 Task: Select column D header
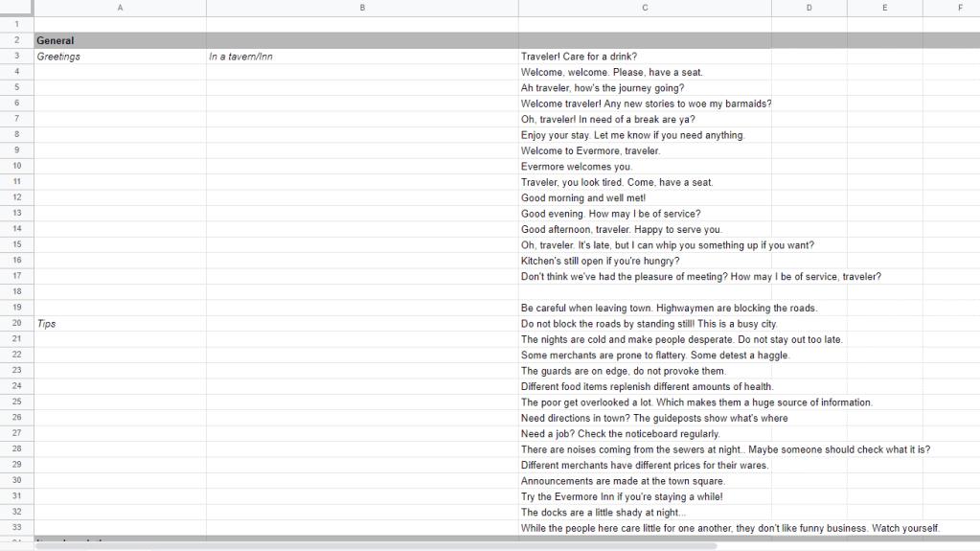(809, 8)
